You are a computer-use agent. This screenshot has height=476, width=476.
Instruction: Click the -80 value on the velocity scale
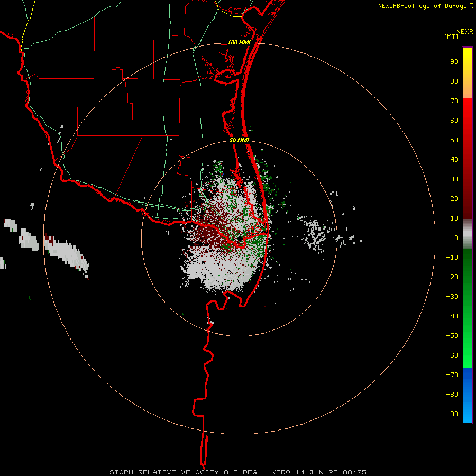452,395
